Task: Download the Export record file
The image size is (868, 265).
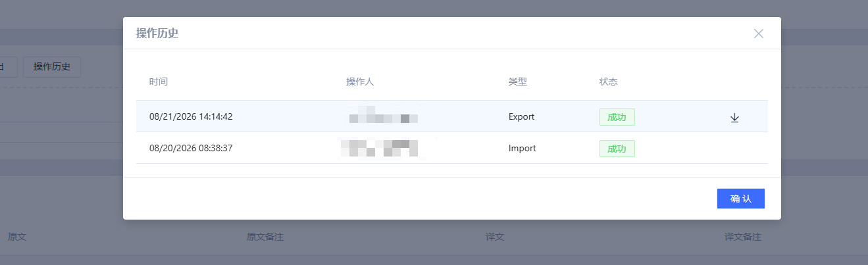Action: click(x=734, y=118)
